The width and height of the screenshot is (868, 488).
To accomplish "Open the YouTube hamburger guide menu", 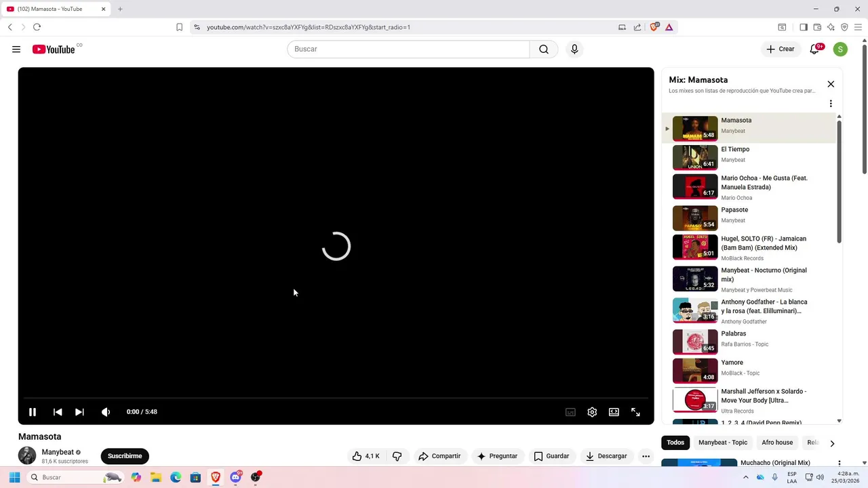I will coord(16,49).
